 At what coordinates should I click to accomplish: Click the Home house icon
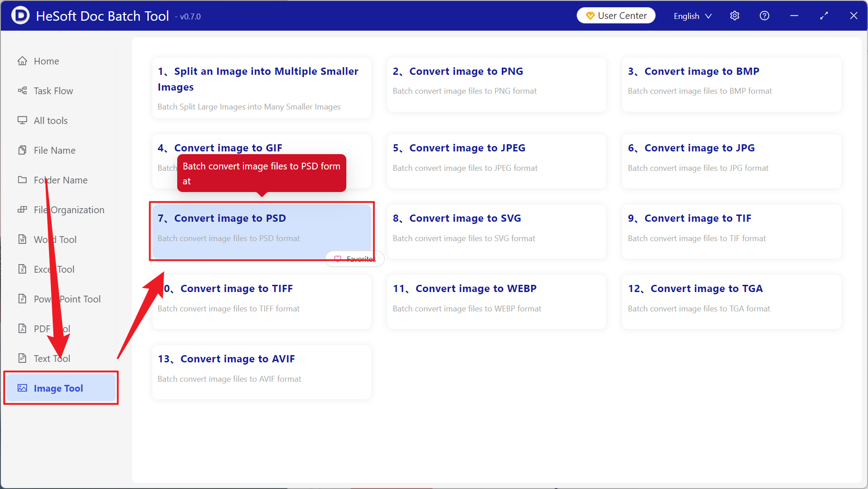22,61
